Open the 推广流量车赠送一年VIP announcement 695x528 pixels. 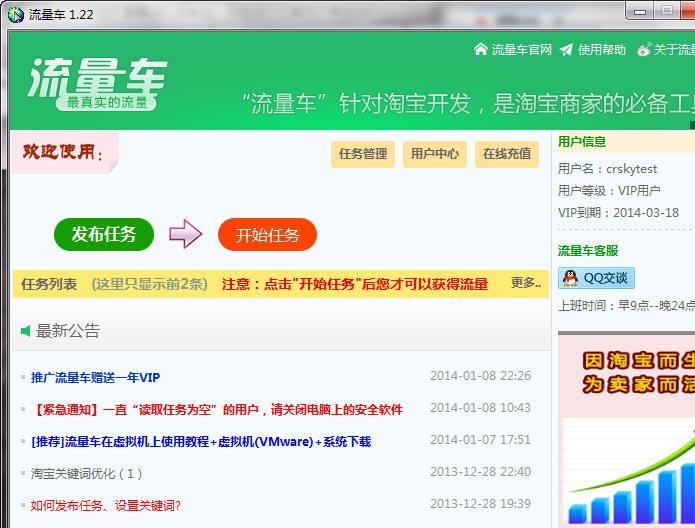95,377
